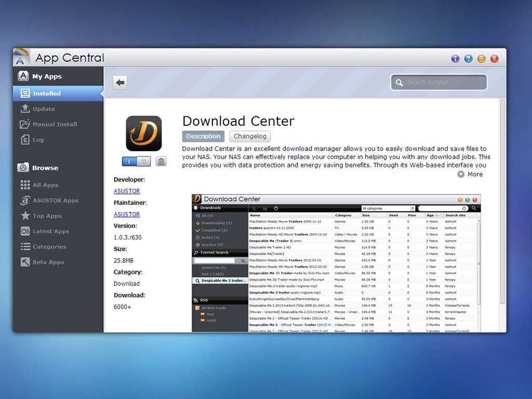Image resolution: width=532 pixels, height=399 pixels.
Task: Click the Browse header icon
Action: tap(23, 167)
